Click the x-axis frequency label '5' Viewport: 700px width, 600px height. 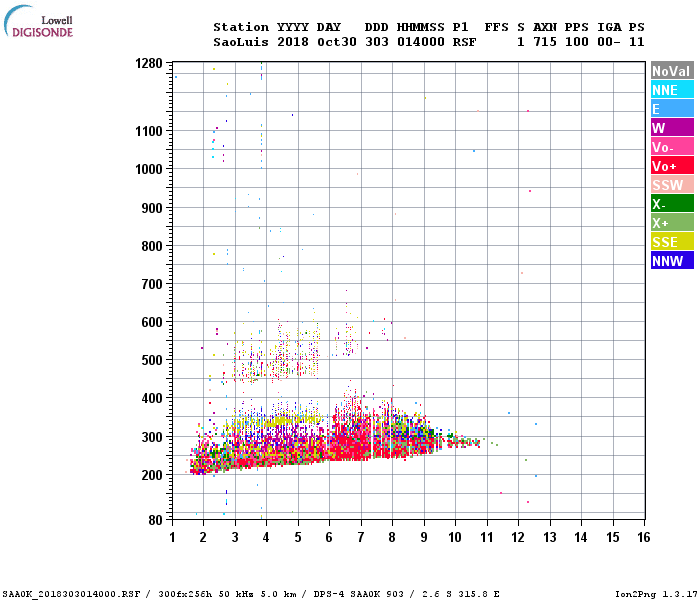[298, 537]
